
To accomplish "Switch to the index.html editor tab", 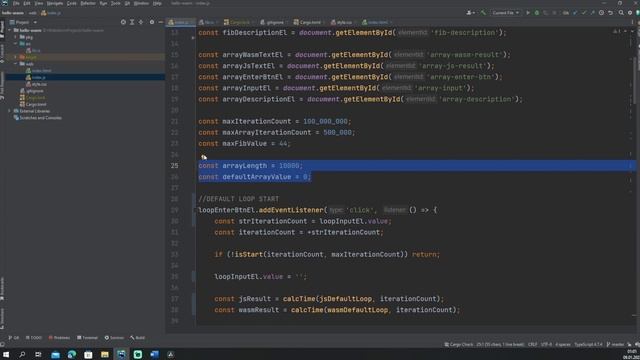I will [376, 22].
